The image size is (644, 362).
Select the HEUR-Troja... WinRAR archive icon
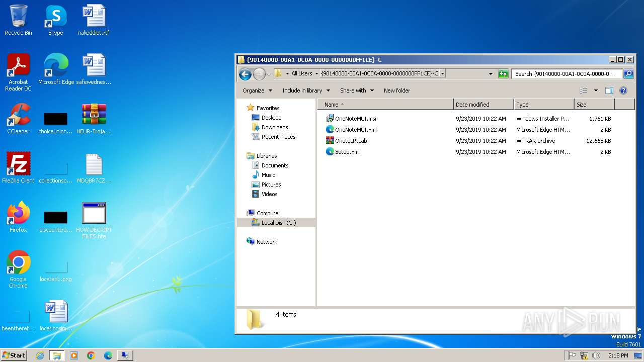(x=94, y=119)
